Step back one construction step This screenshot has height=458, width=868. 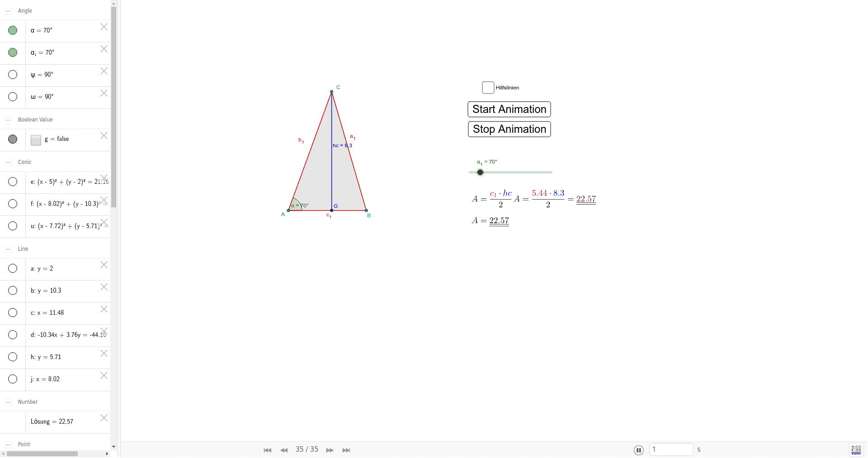tap(284, 450)
